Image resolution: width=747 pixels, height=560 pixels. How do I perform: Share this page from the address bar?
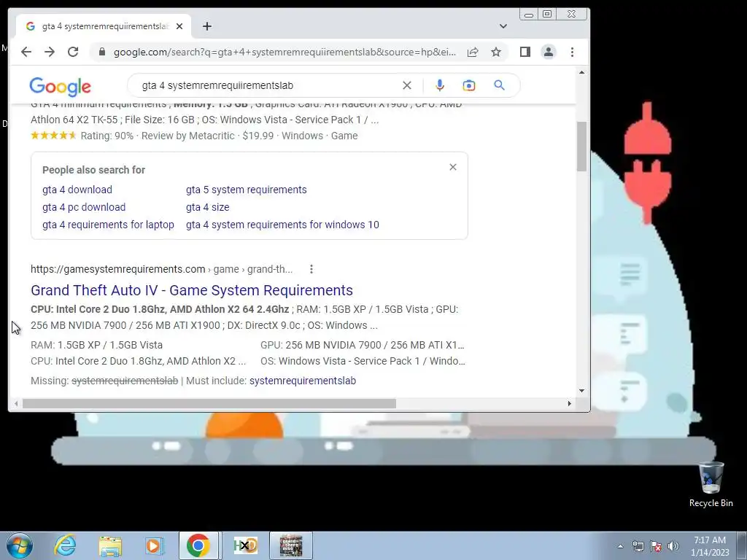[473, 52]
